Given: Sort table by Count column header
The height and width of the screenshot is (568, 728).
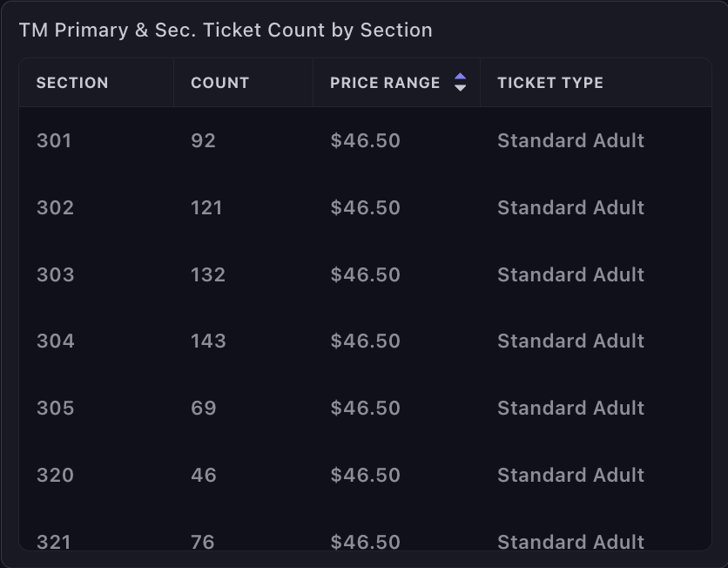Looking at the screenshot, I should click(x=220, y=83).
